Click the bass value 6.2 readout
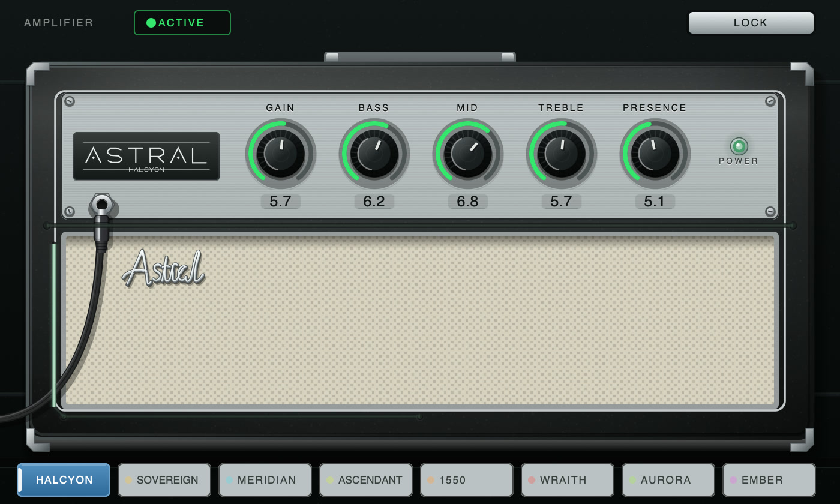This screenshot has height=504, width=840. click(x=374, y=202)
